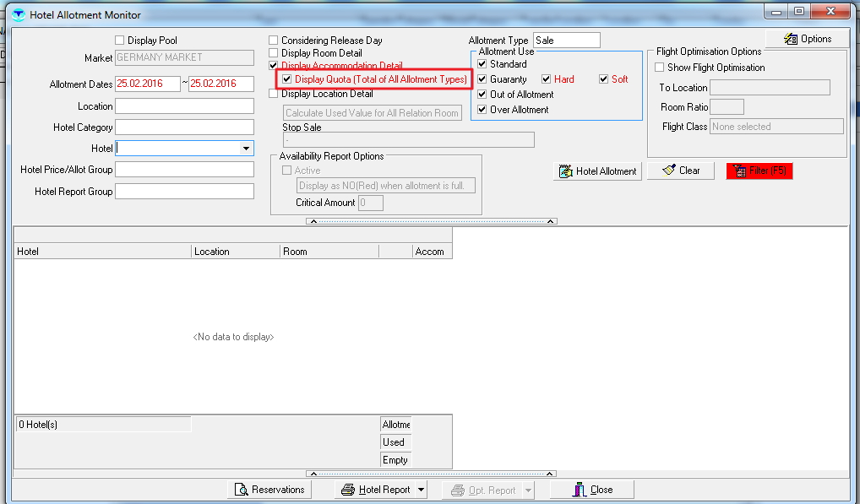
Task: Click the Room column header
Action: pyautogui.click(x=329, y=252)
